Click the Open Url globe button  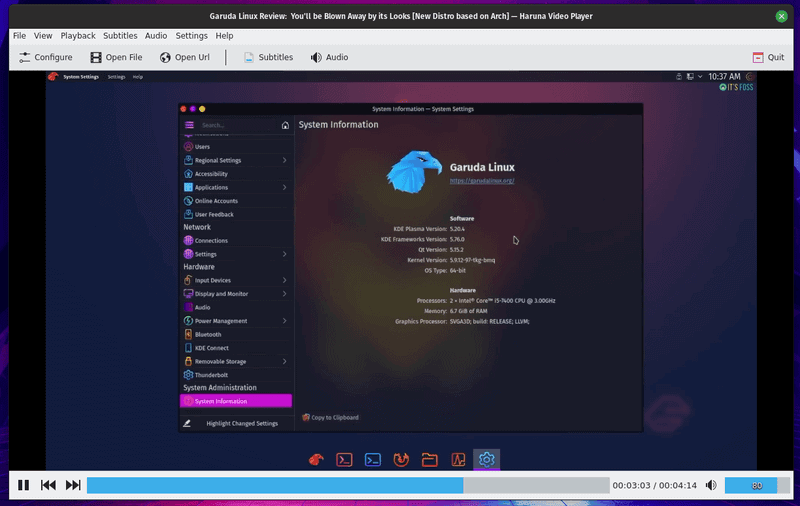pyautogui.click(x=185, y=57)
